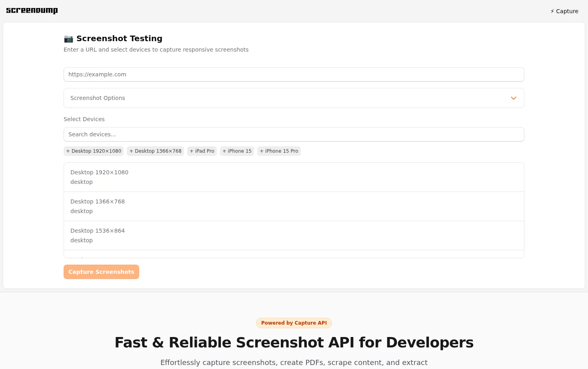The image size is (588, 369).
Task: Click the Screenshot Options label text
Action: tap(98, 98)
